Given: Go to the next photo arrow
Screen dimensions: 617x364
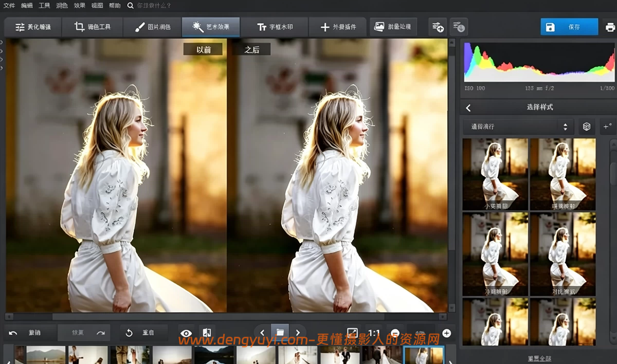Looking at the screenshot, I should tap(298, 333).
